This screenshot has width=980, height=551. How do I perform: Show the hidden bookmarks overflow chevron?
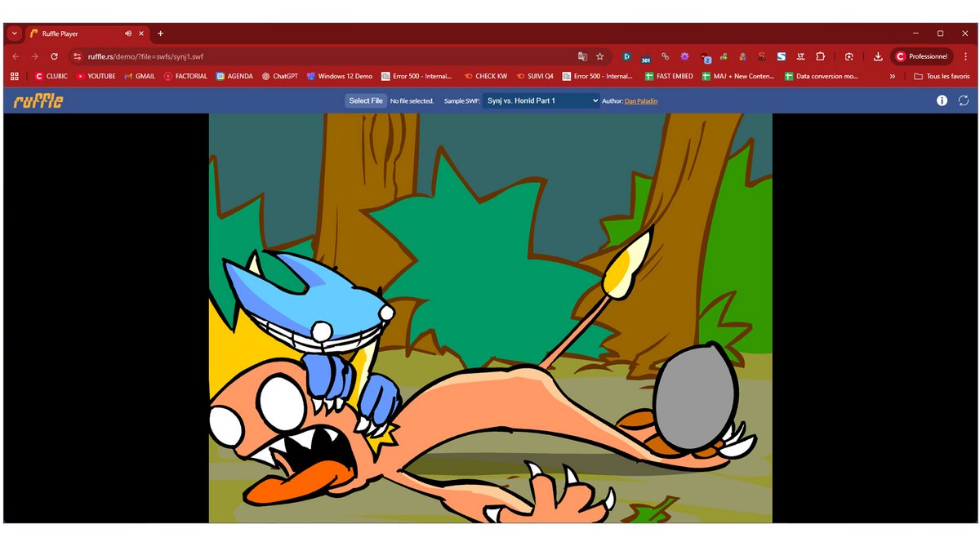click(x=893, y=76)
